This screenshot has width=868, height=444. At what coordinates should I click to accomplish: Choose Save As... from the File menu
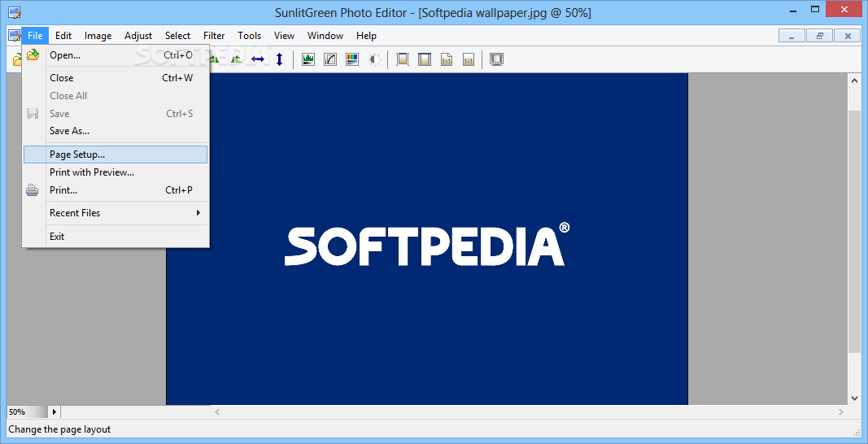tap(116, 131)
